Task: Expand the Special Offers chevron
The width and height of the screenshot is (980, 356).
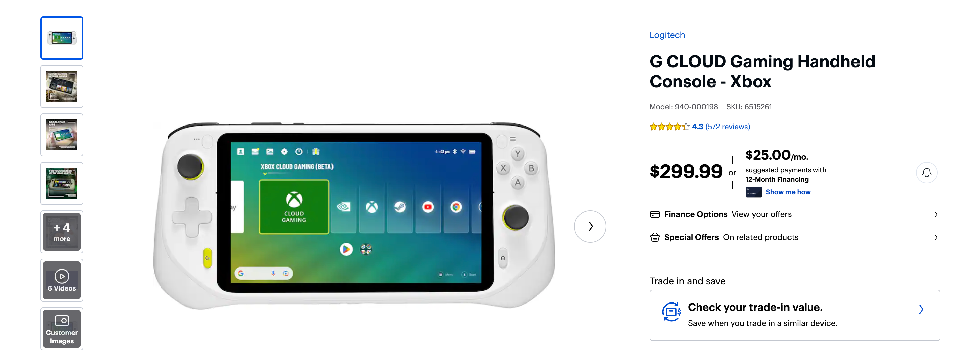Action: tap(936, 237)
